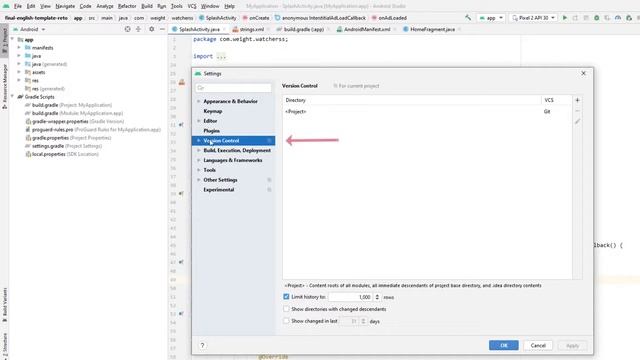Close the Settings dialog
This screenshot has height=360, width=640.
(583, 73)
